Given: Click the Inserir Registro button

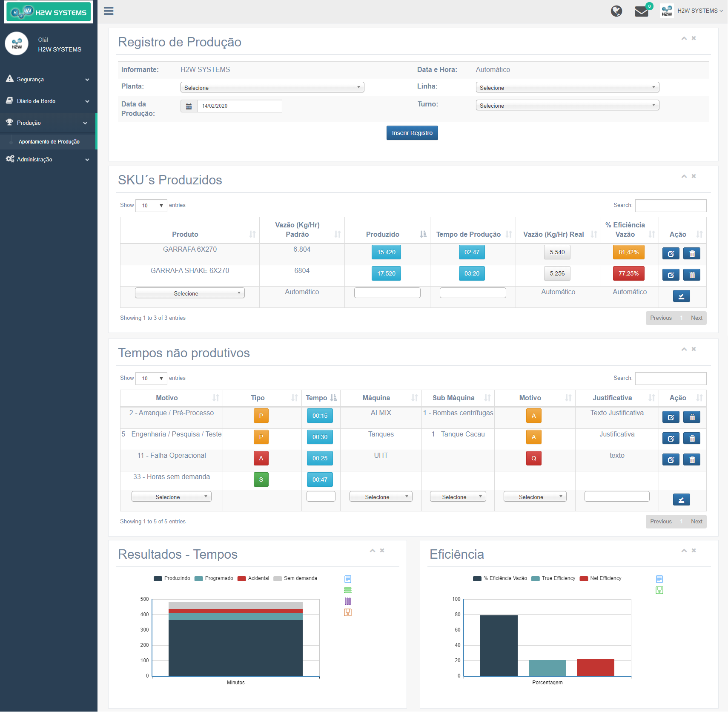Looking at the screenshot, I should (412, 133).
